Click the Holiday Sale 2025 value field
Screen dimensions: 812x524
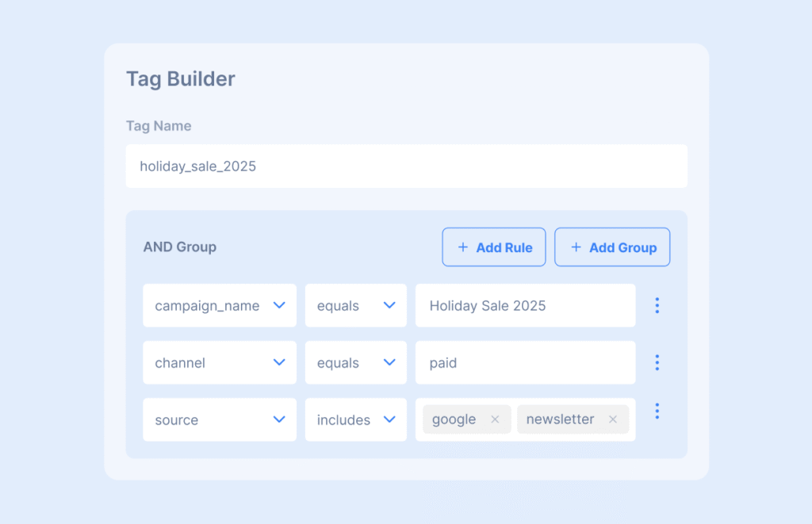coord(525,305)
